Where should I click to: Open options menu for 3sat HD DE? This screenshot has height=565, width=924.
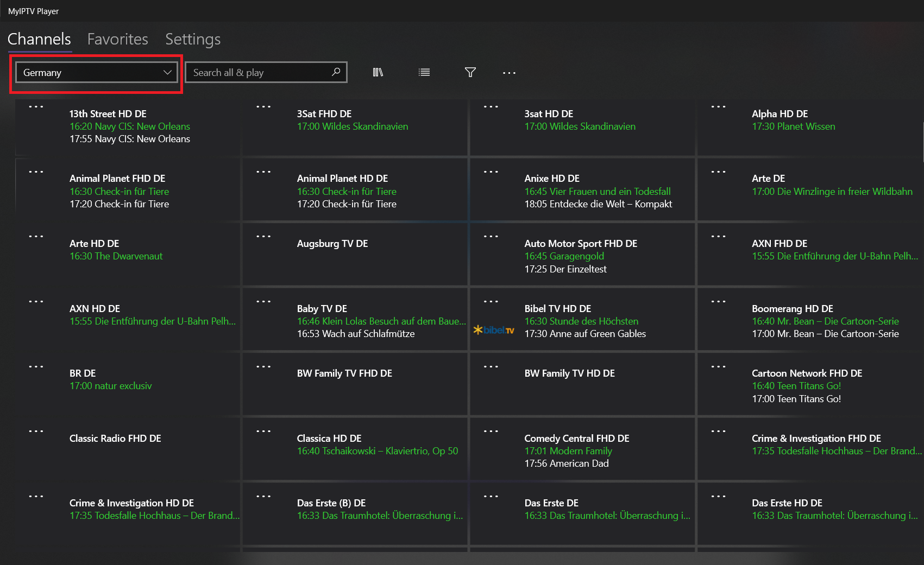point(491,106)
